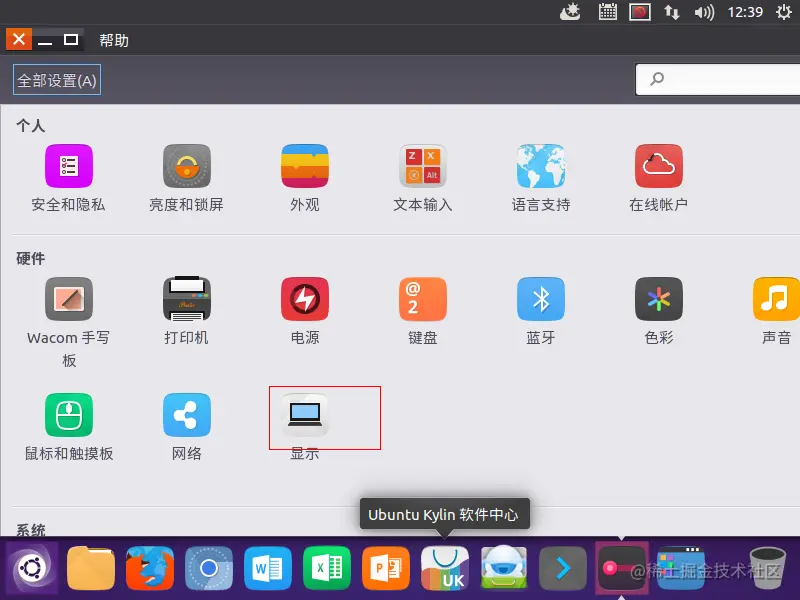
Task: Open the Help (帮助) menu
Action: pos(114,40)
